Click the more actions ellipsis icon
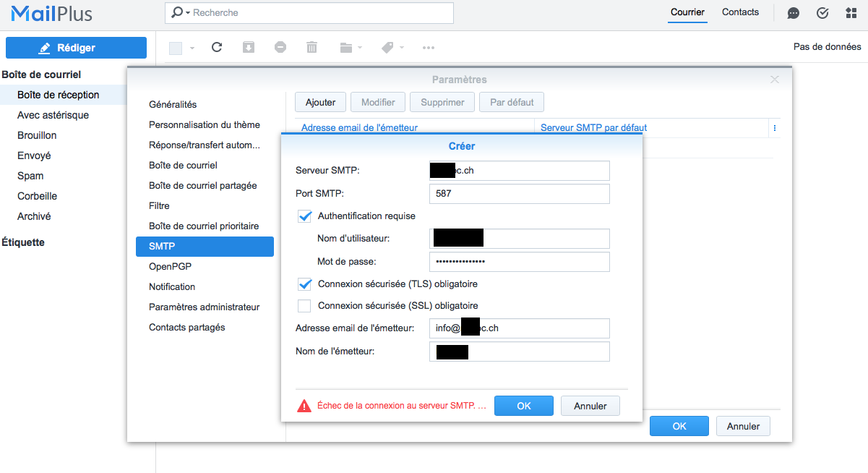Screen dimensions: 868x473 pyautogui.click(x=429, y=48)
